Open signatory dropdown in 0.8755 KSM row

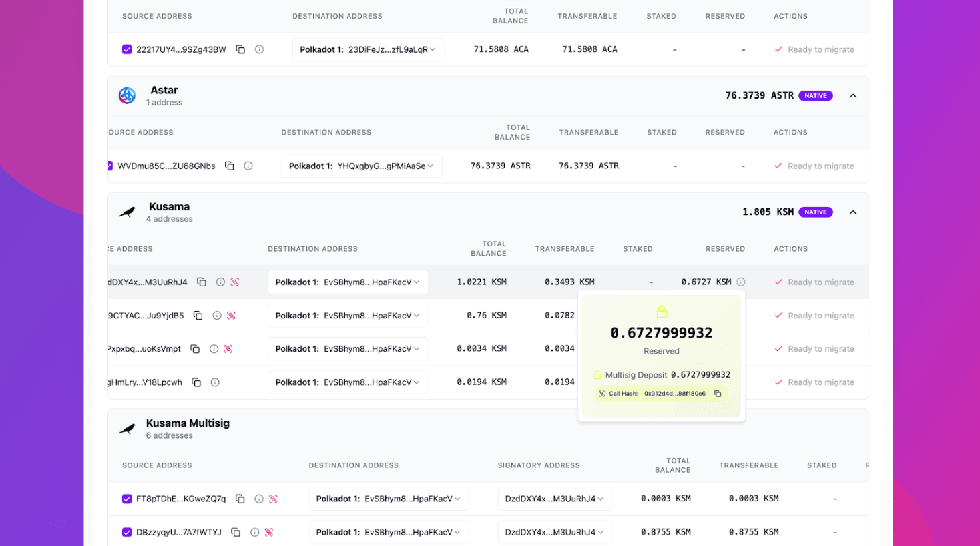coord(555,532)
